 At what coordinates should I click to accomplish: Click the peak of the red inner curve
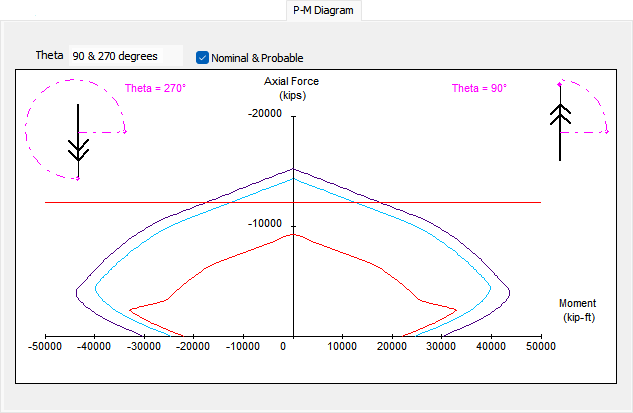(293, 235)
